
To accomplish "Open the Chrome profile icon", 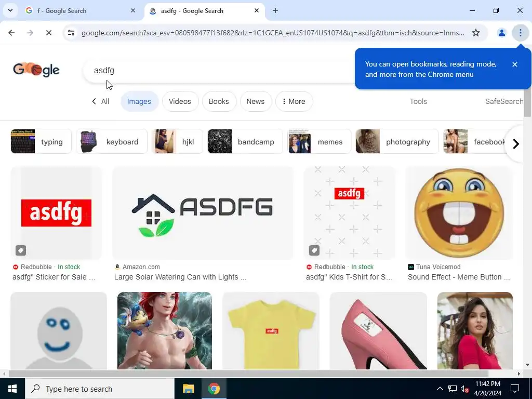I will [x=501, y=33].
